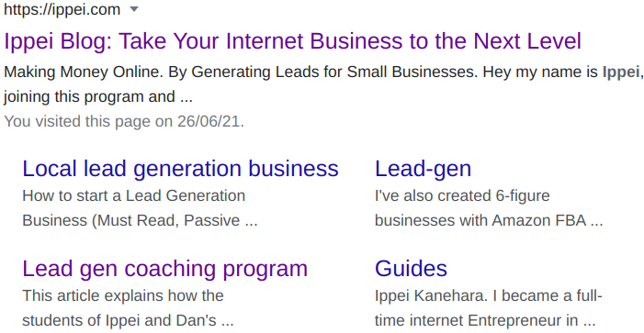Open the Ippei Blog main result title
The image size is (644, 333).
(x=292, y=41)
